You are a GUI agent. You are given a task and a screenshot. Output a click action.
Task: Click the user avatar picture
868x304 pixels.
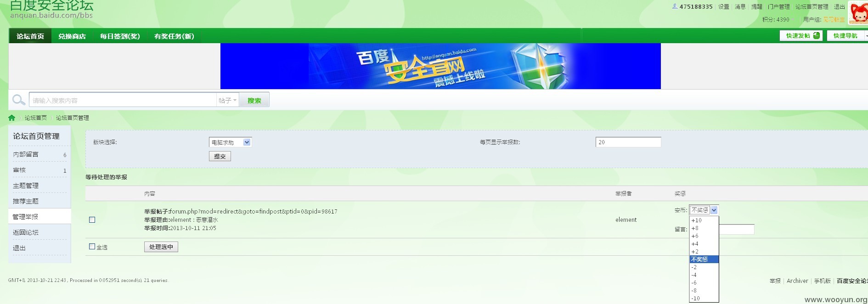[858, 12]
